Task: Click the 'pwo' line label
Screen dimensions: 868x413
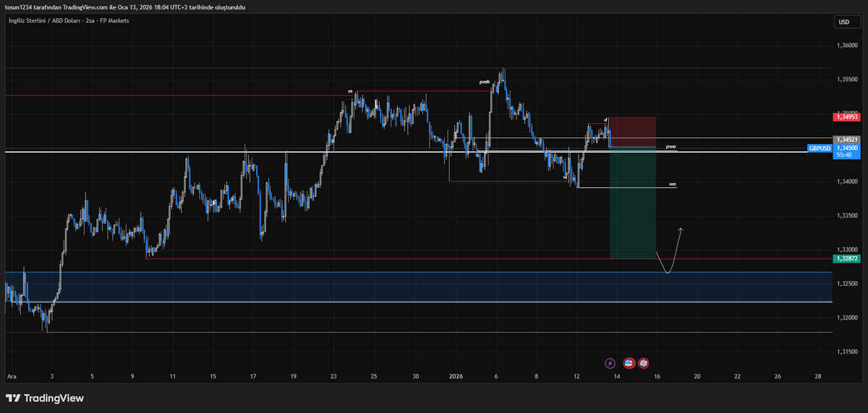Action: (671, 146)
